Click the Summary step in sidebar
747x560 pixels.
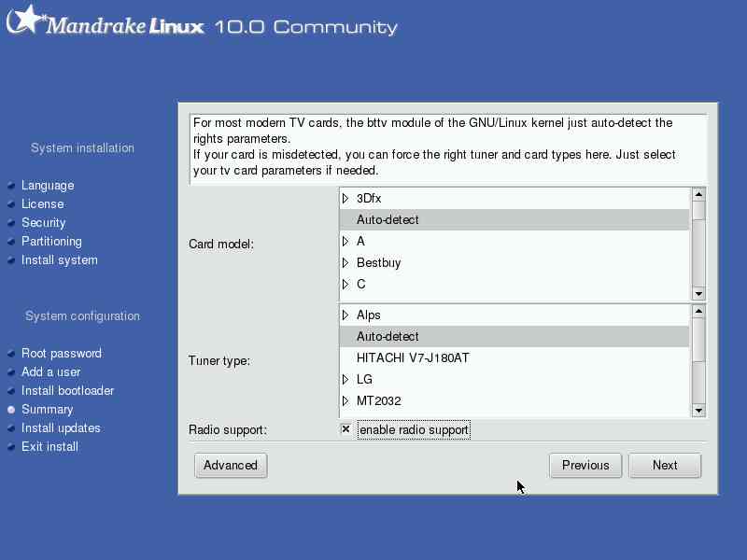click(x=48, y=410)
